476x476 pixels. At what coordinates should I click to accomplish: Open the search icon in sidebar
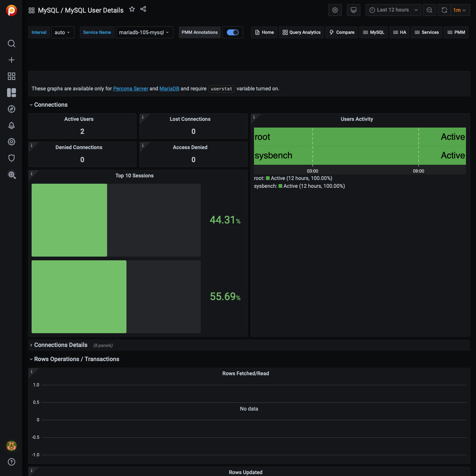(12, 44)
